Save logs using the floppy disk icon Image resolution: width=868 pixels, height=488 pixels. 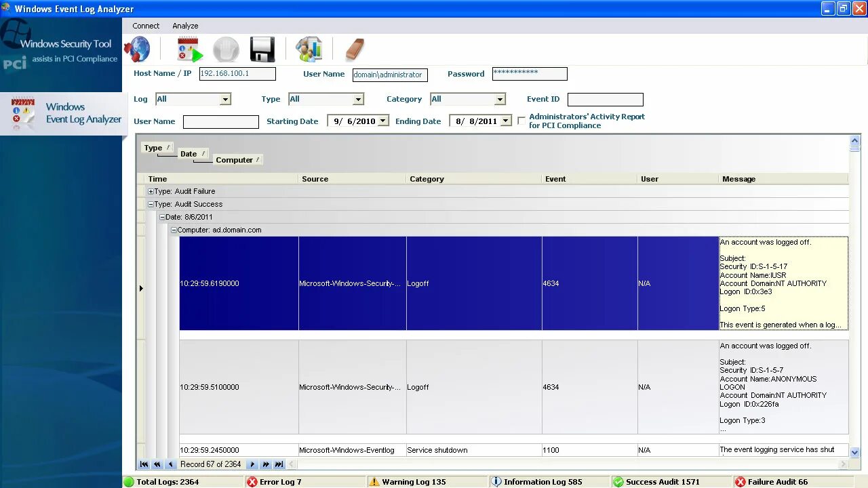click(x=262, y=48)
